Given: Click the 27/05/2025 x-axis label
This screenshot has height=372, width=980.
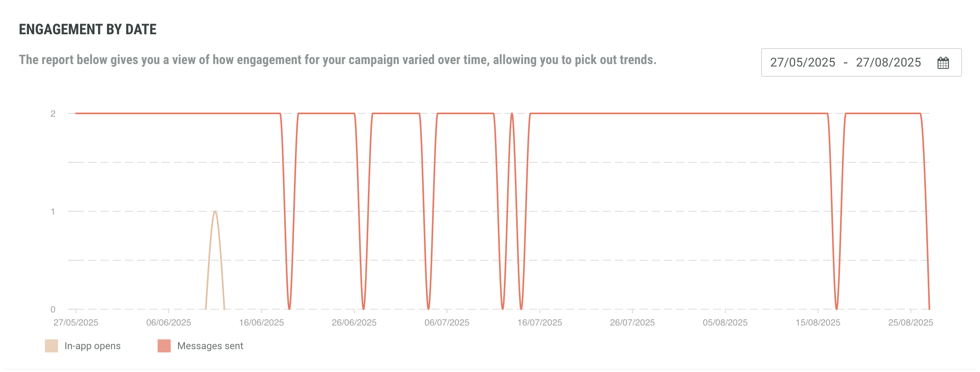Looking at the screenshot, I should (x=76, y=323).
